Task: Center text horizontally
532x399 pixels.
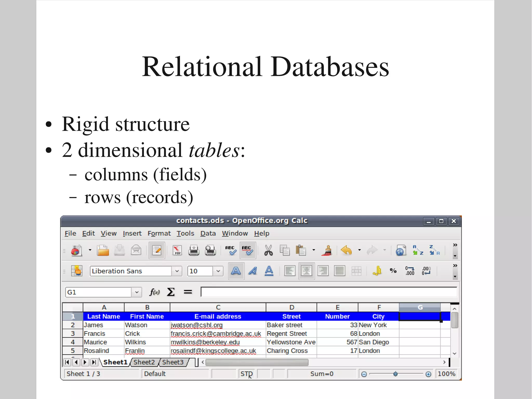Action: click(307, 271)
